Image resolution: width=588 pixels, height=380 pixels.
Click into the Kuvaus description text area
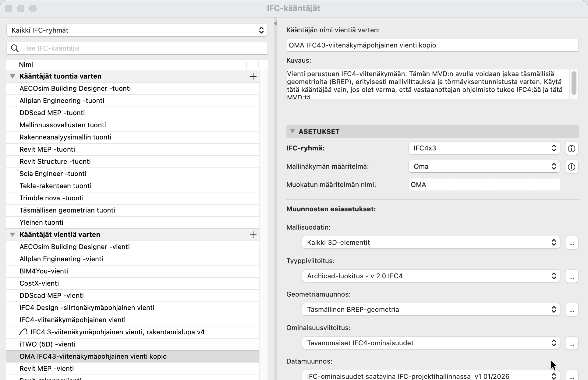(428, 84)
